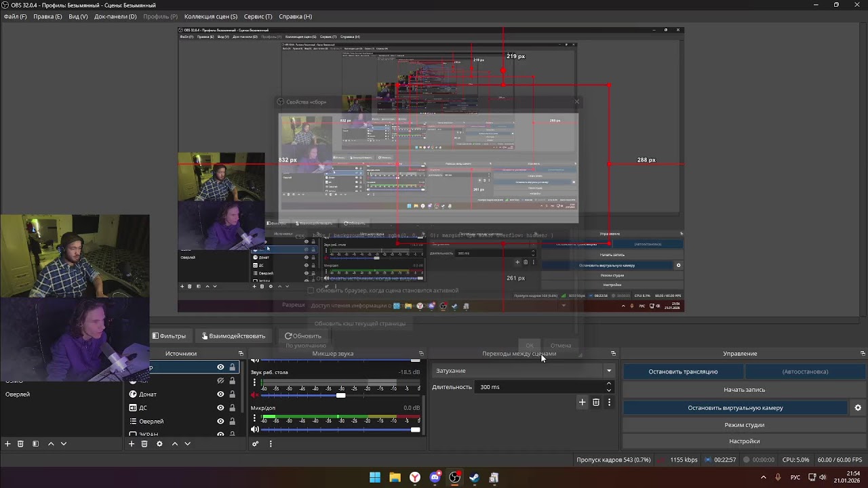
Task: Pop out the Микшер звука dock panel
Action: [x=421, y=354]
